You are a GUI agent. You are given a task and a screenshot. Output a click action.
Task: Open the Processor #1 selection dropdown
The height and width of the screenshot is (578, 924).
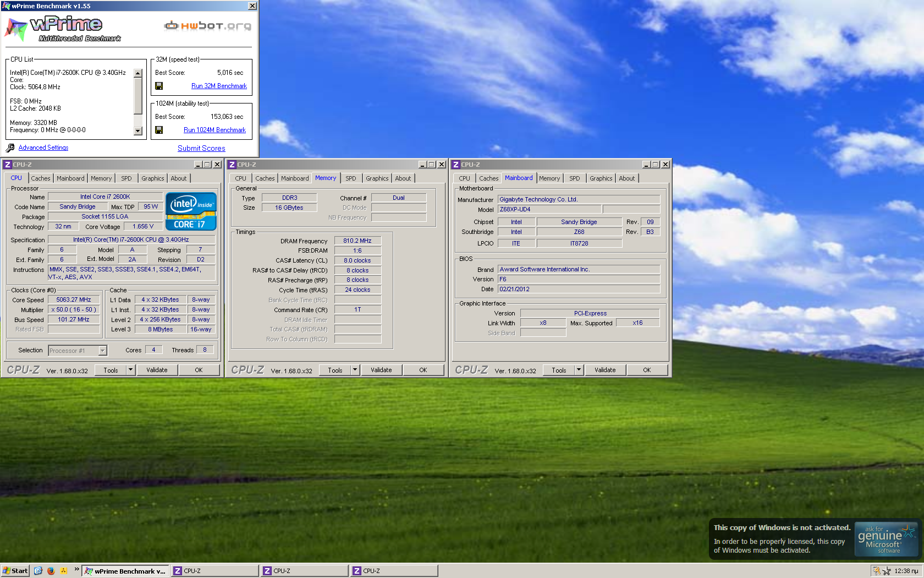tap(102, 351)
